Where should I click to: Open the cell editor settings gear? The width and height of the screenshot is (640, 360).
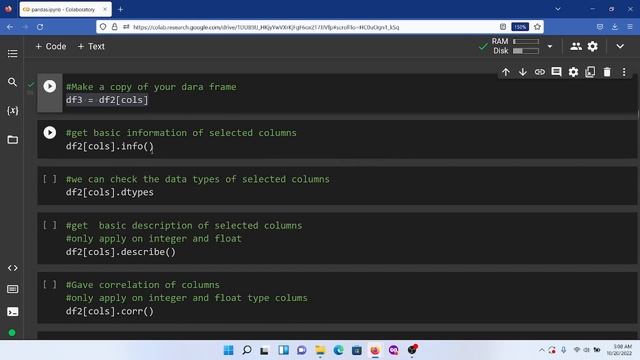tap(573, 72)
